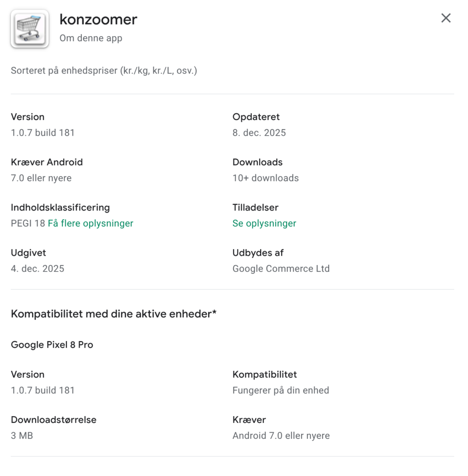Click the PEGI 18 rating text
468x476 pixels.
pos(28,224)
